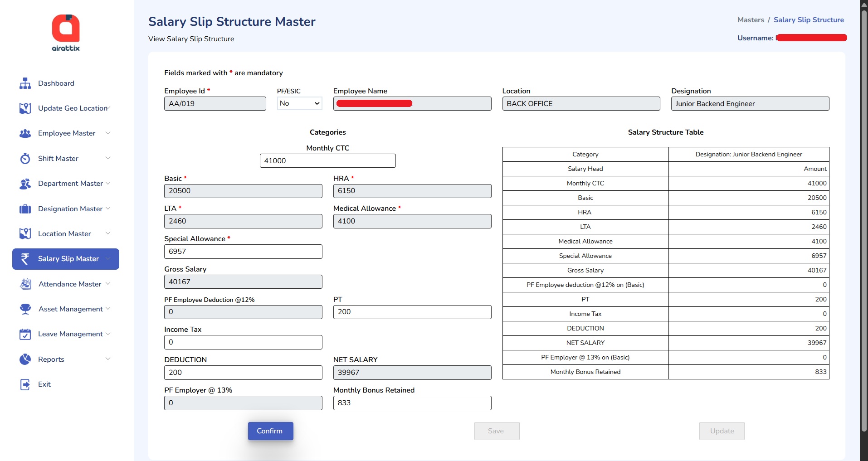
Task: Click the Dashboard sidebar icon
Action: pyautogui.click(x=25, y=83)
